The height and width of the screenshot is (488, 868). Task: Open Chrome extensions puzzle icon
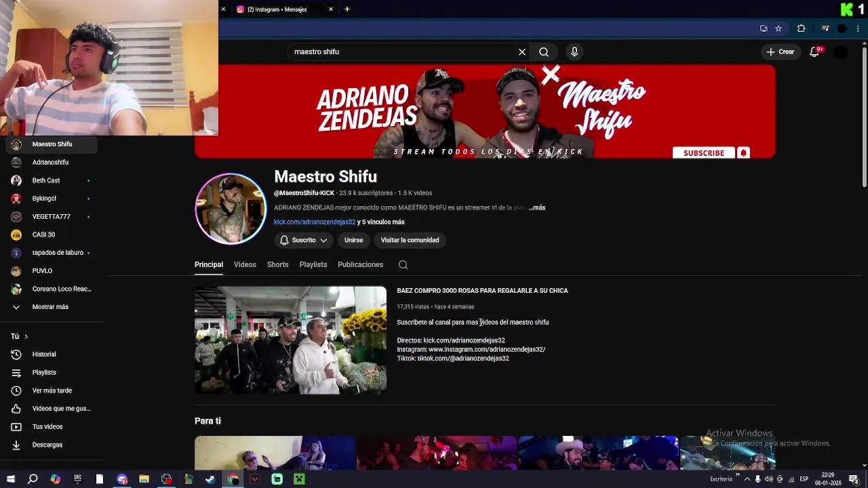coord(801,28)
